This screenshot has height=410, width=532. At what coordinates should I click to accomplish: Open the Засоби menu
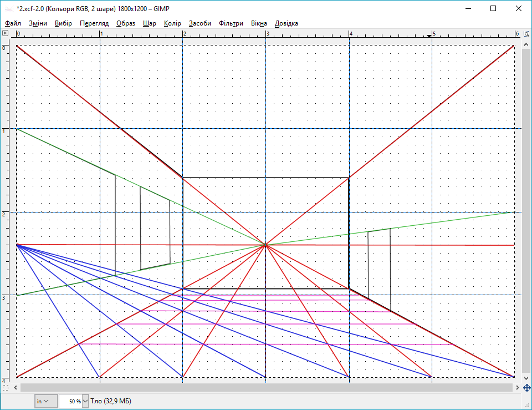tap(200, 23)
